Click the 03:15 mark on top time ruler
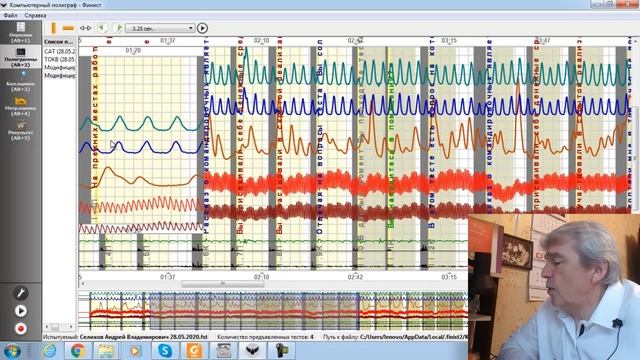640x360 pixels. [449, 41]
